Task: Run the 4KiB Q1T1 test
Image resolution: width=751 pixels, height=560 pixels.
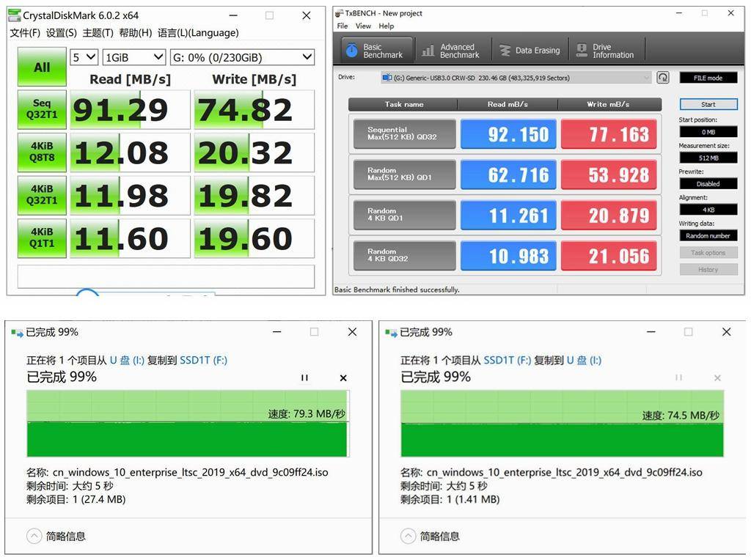Action: pyautogui.click(x=42, y=238)
